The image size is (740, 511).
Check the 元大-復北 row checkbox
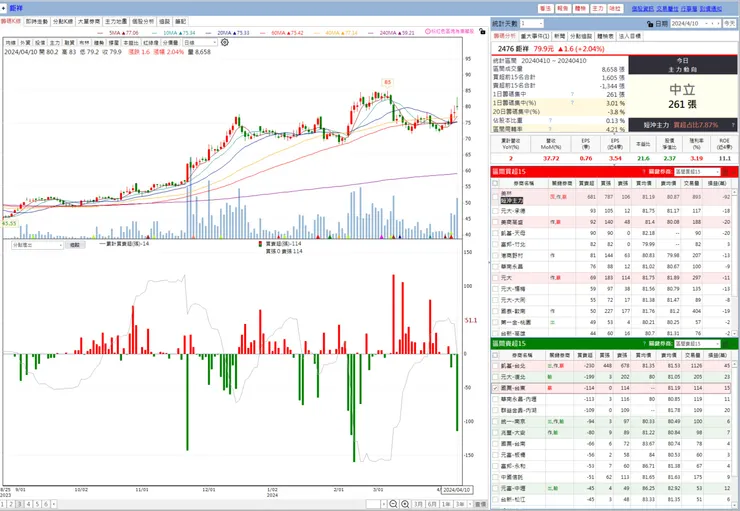point(495,377)
